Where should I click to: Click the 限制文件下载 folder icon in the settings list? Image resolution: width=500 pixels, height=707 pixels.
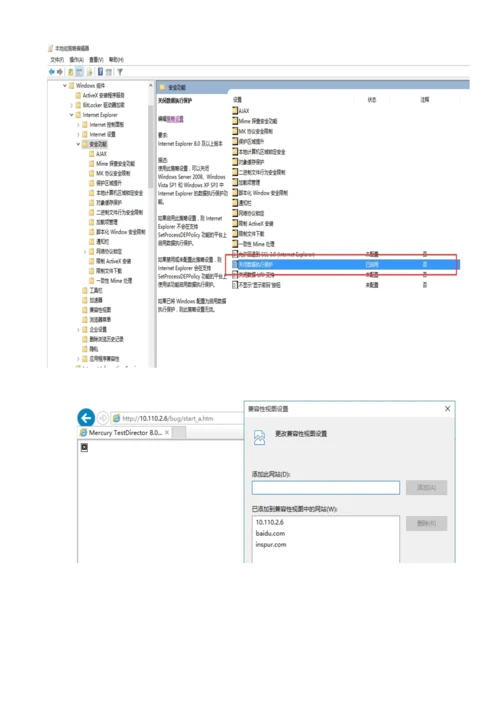pos(235,234)
